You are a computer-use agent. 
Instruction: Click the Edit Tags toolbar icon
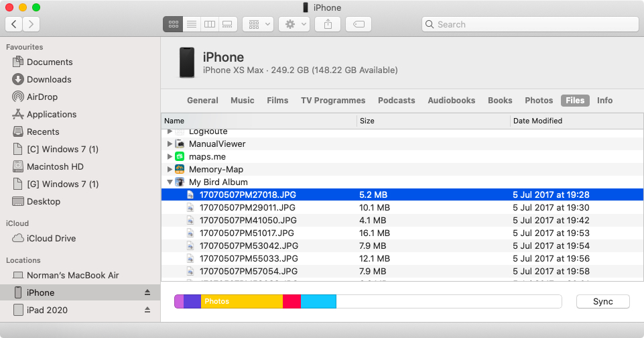coord(359,24)
